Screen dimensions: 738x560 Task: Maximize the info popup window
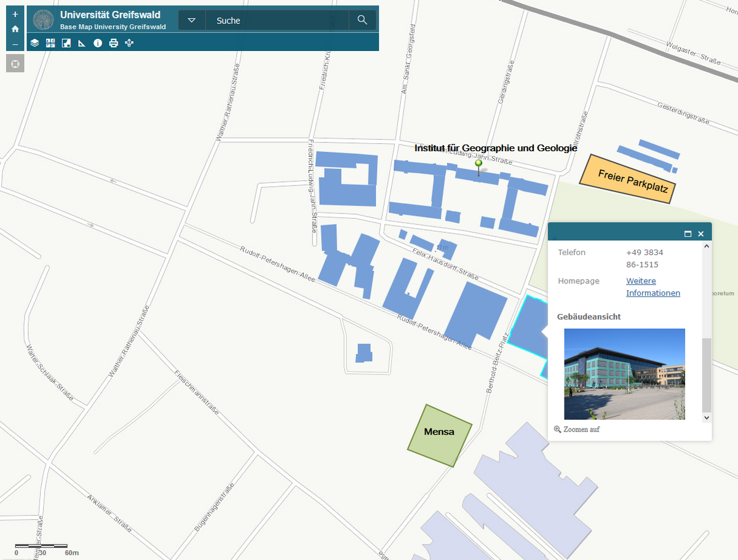click(x=688, y=234)
